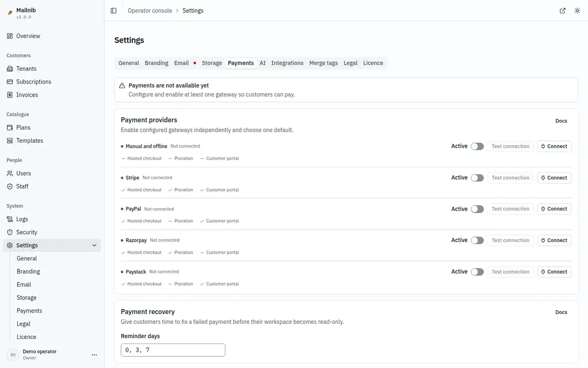The image size is (588, 368).
Task: Open external link icon in header
Action: [563, 10]
